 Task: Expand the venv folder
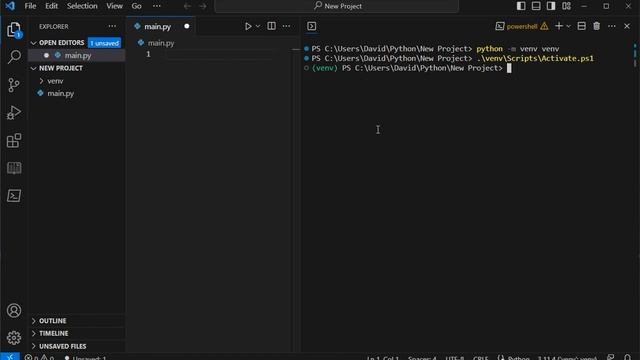(42, 81)
